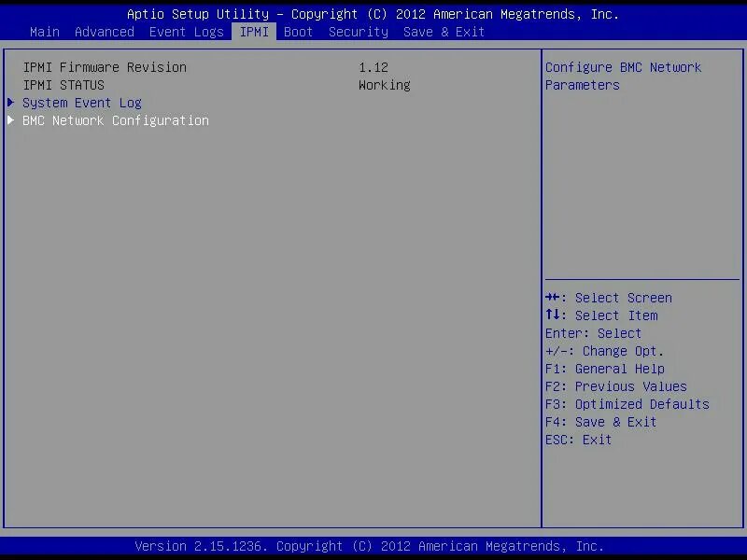The image size is (747, 560).
Task: Click the F1: General Help hint
Action: (x=604, y=369)
